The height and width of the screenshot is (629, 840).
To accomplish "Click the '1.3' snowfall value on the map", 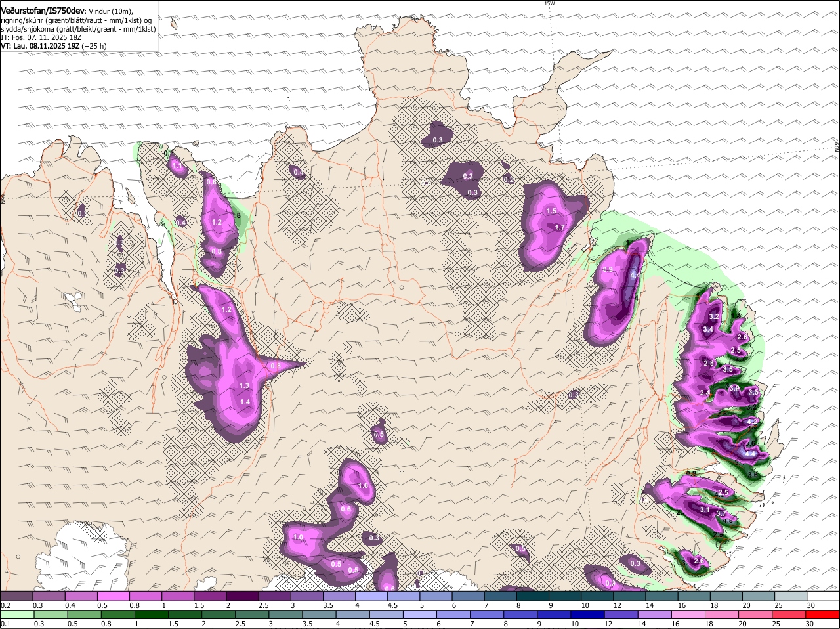I will [245, 386].
